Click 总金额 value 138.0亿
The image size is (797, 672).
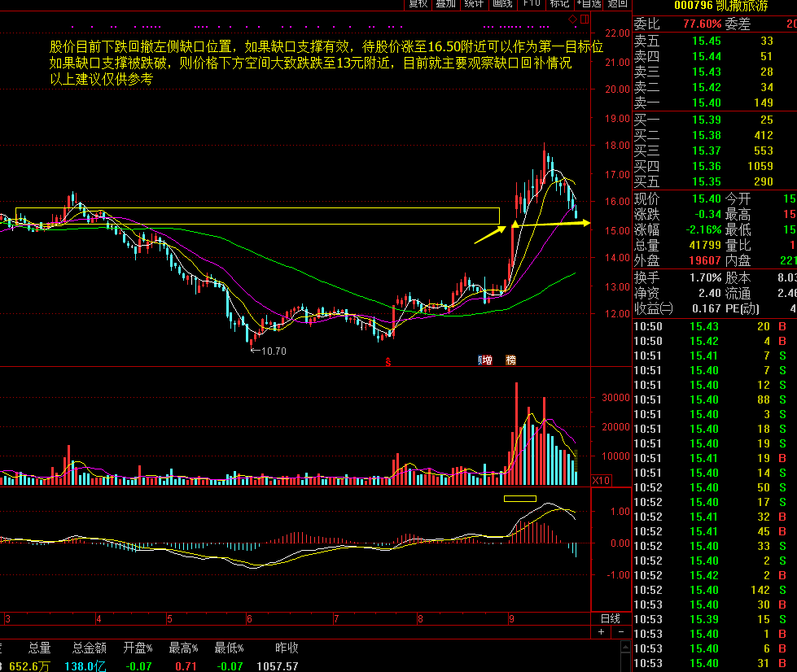85,666
